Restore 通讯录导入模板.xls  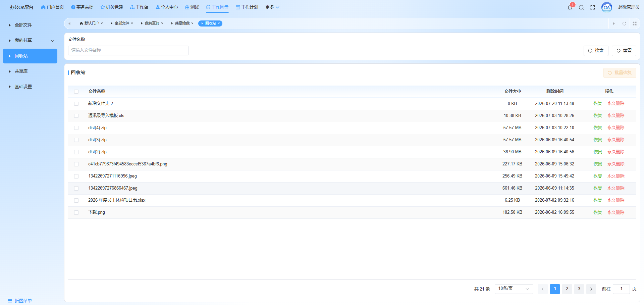(x=598, y=116)
